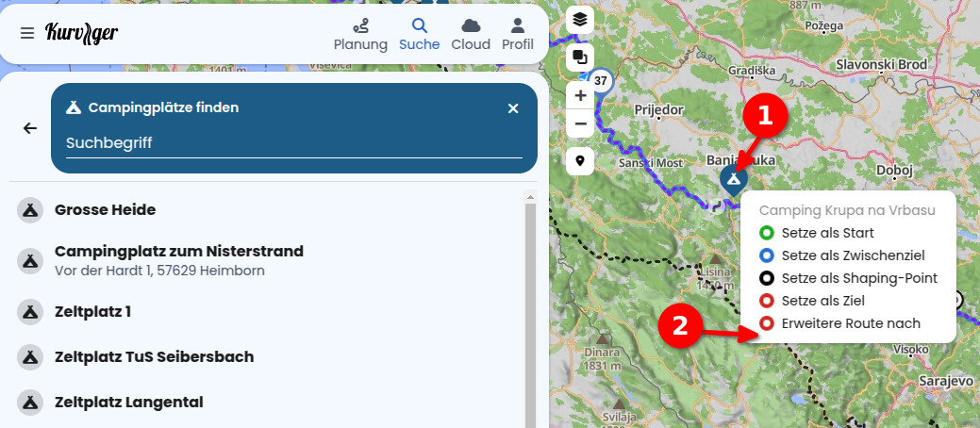Click the Kurviger logo

81,33
